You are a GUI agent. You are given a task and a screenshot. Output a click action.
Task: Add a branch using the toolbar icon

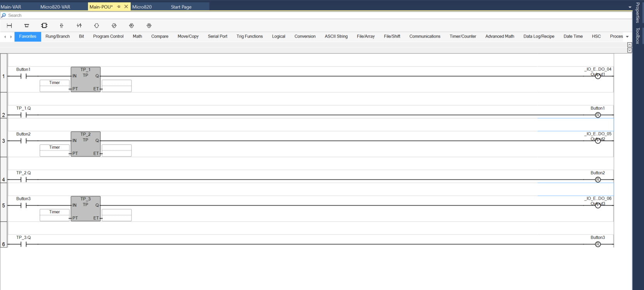click(27, 26)
